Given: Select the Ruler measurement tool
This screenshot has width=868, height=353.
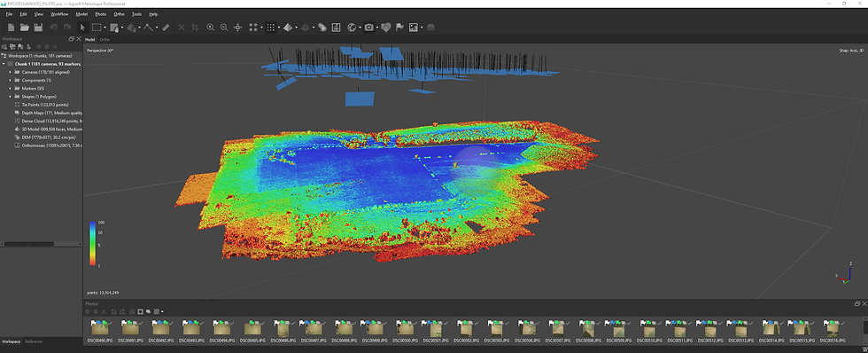Looking at the screenshot, I should 166,27.
